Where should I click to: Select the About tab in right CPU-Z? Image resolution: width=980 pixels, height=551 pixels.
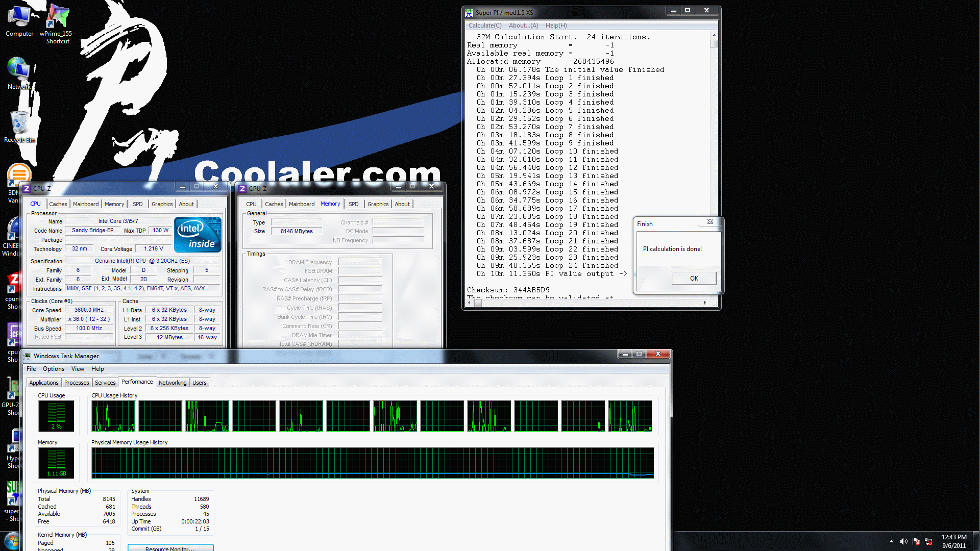tap(402, 204)
